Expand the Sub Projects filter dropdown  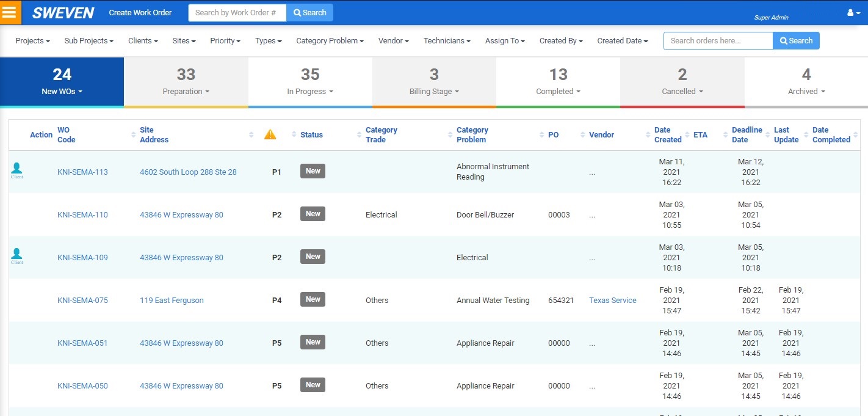point(89,41)
